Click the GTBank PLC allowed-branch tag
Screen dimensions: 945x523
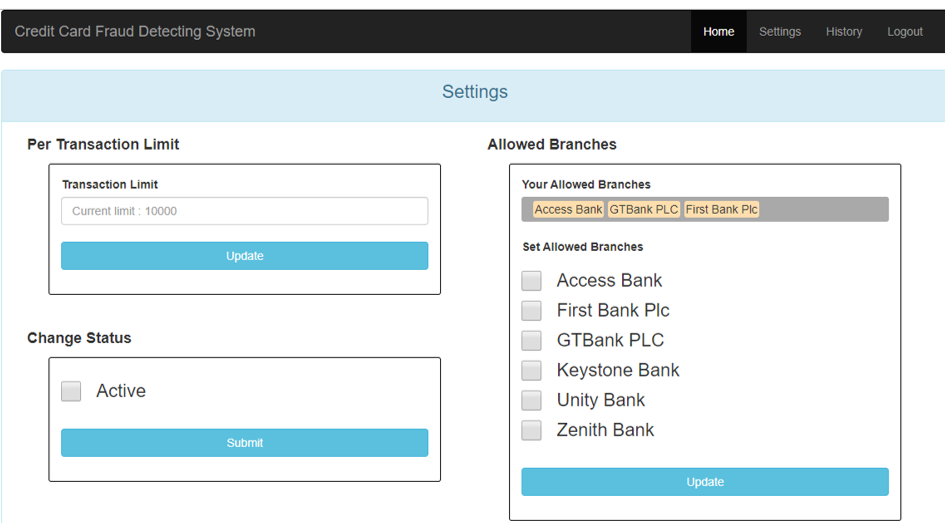(x=644, y=209)
